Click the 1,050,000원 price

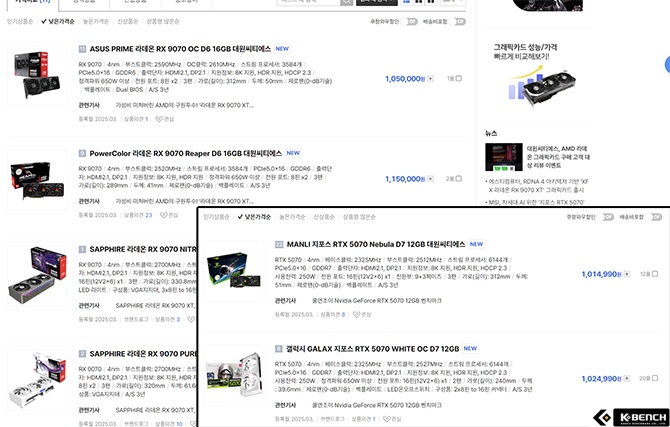(x=405, y=79)
